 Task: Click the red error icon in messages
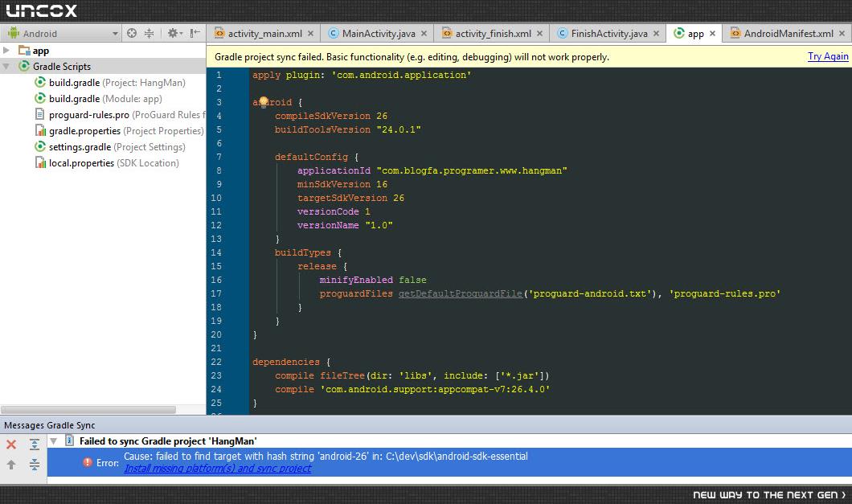(x=87, y=462)
